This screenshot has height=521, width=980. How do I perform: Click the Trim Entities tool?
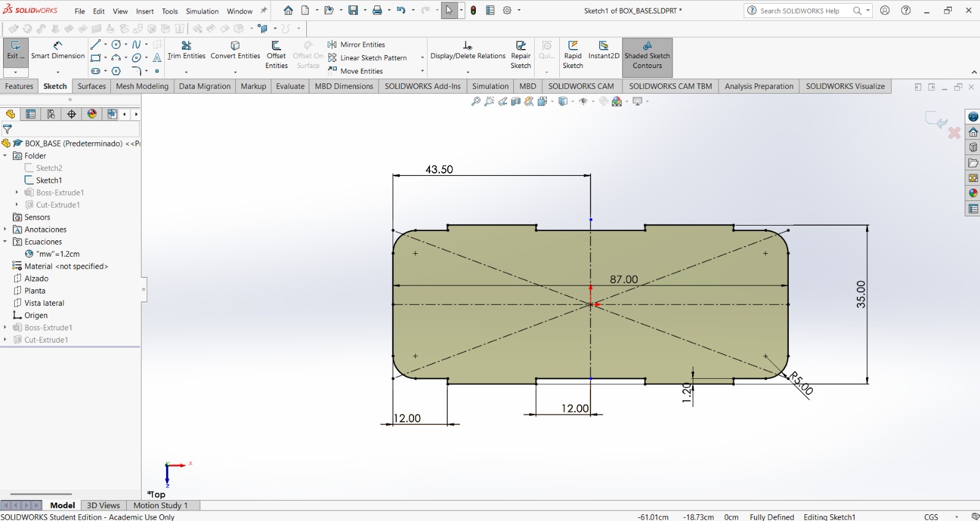(186, 50)
